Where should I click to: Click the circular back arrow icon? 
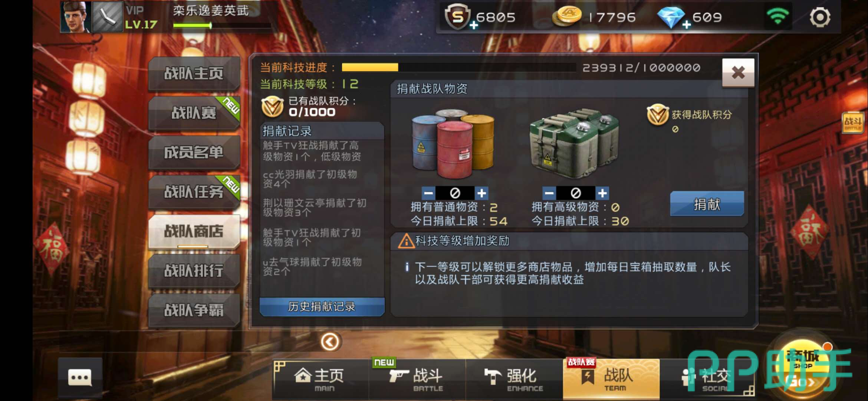click(x=330, y=342)
